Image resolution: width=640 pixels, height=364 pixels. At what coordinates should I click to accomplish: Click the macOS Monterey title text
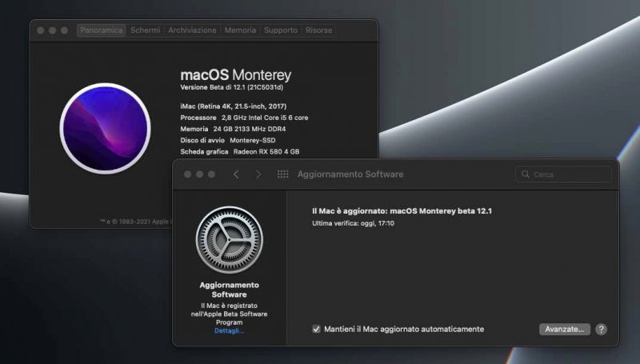pos(236,75)
